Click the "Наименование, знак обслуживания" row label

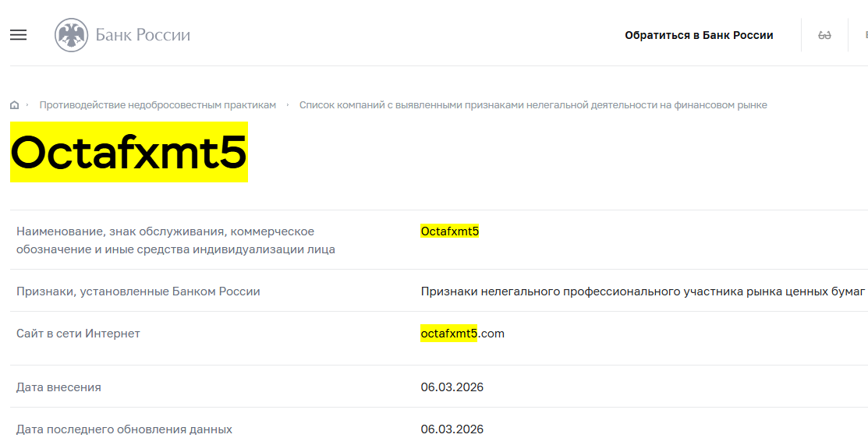coord(165,231)
